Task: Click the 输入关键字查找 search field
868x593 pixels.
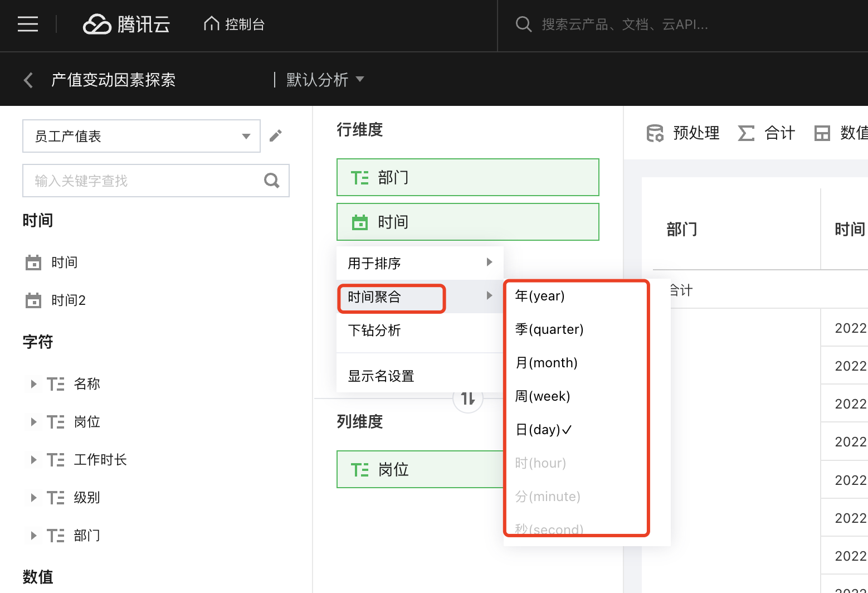Action: coord(142,181)
